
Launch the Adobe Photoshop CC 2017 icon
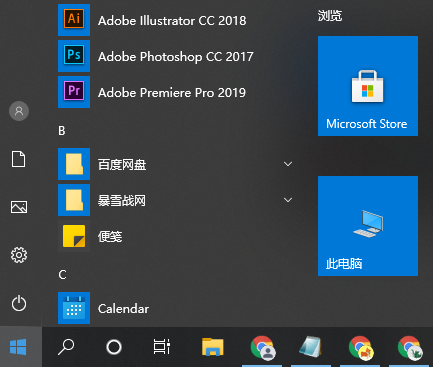tap(74, 56)
